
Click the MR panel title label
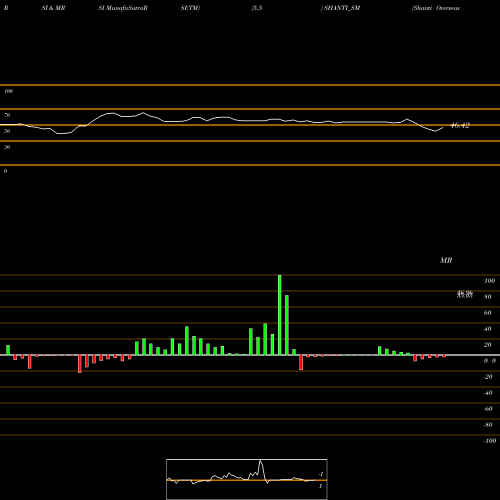tap(446, 260)
